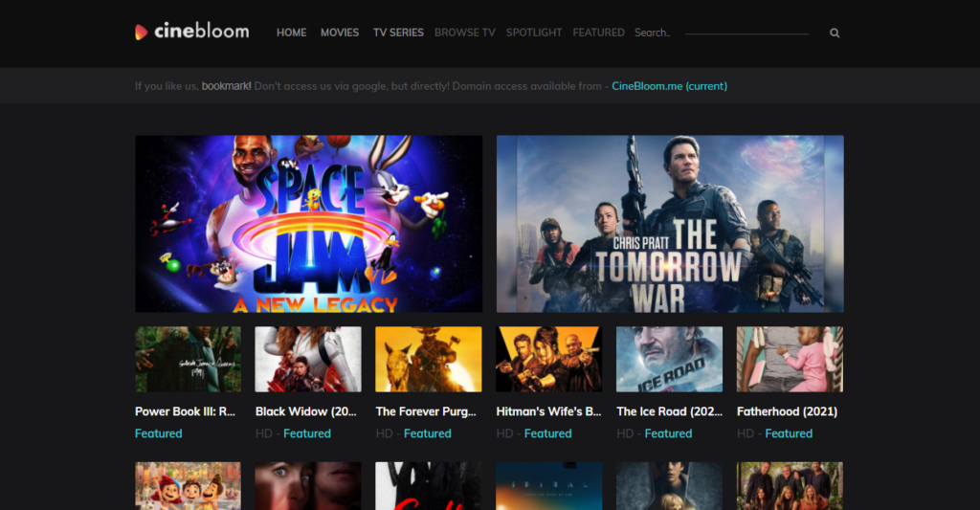This screenshot has height=510, width=980.
Task: Click the cinebloom logo icon
Action: (x=142, y=32)
